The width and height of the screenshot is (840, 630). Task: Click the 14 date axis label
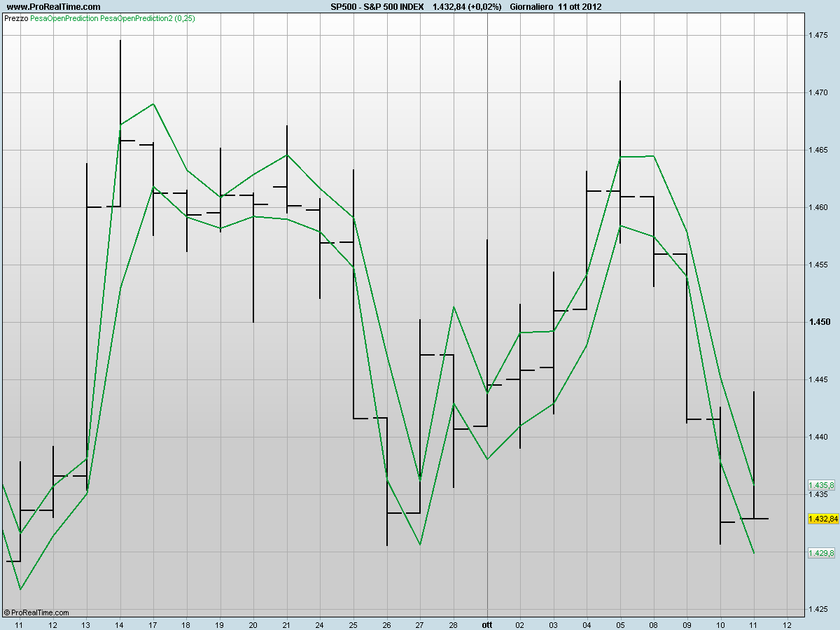point(120,624)
